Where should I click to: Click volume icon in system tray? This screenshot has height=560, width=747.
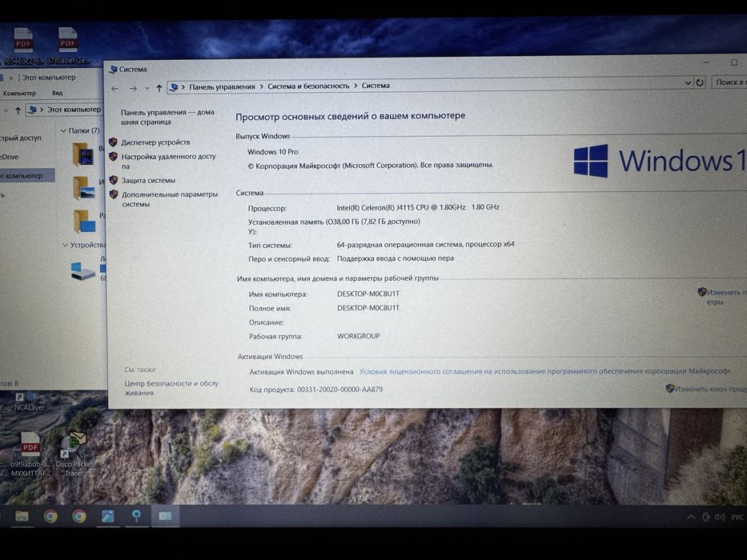(x=720, y=517)
